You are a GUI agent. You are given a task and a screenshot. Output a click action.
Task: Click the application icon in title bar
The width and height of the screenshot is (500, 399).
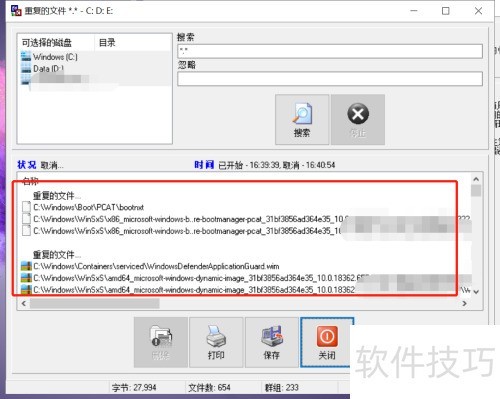coord(16,11)
